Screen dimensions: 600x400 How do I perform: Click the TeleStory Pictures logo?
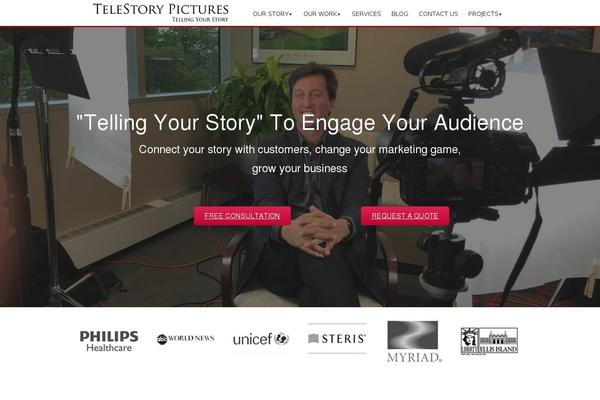point(161,13)
